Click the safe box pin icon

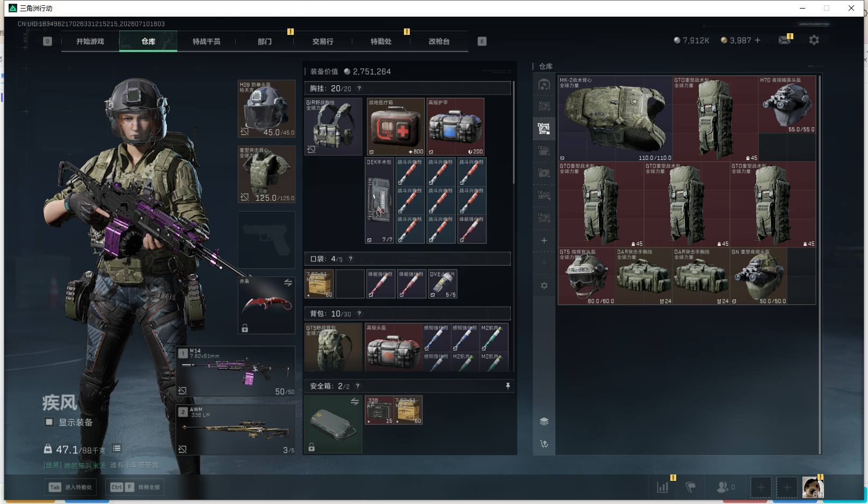click(x=508, y=386)
